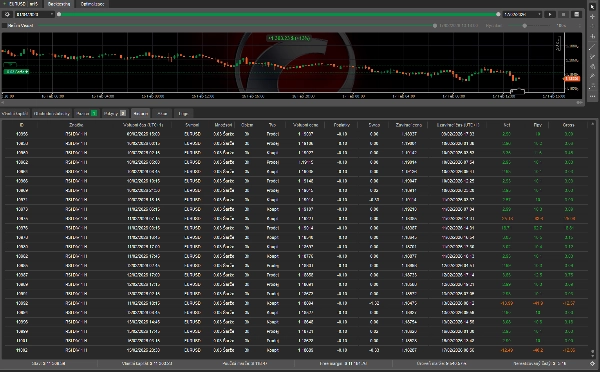Open more tools via three-dot icon

[x=592, y=96]
